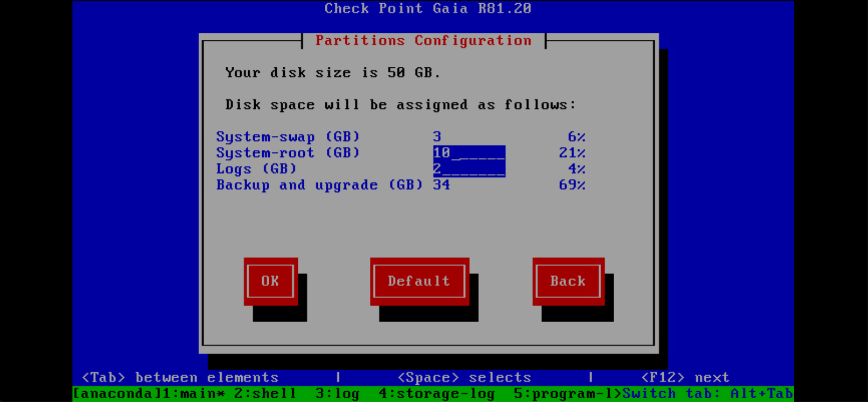Go back using the Back button
Screen dimensions: 868x402
567,281
